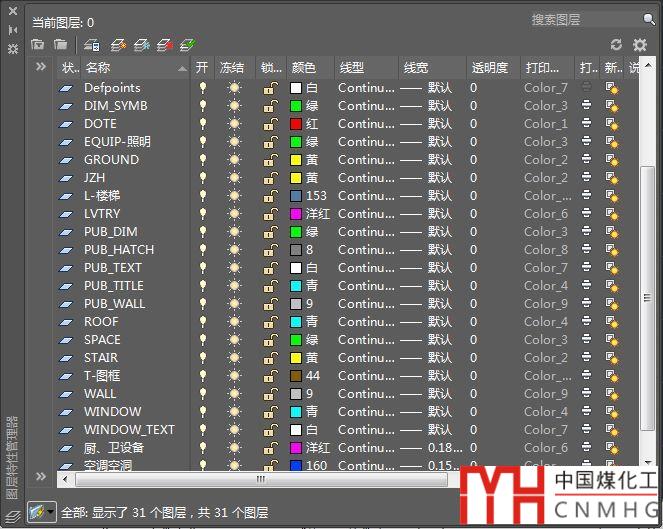
Task: Select the LVTRY layer name
Action: (102, 214)
